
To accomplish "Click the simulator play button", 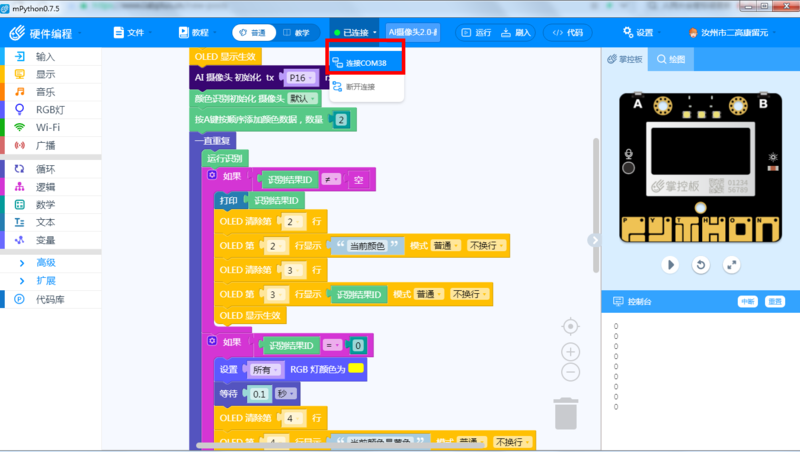I will tap(671, 265).
